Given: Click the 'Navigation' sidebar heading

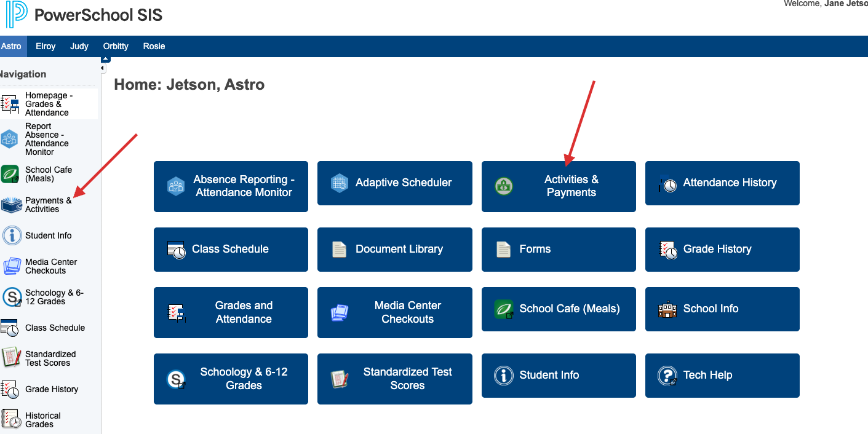Looking at the screenshot, I should click(23, 74).
